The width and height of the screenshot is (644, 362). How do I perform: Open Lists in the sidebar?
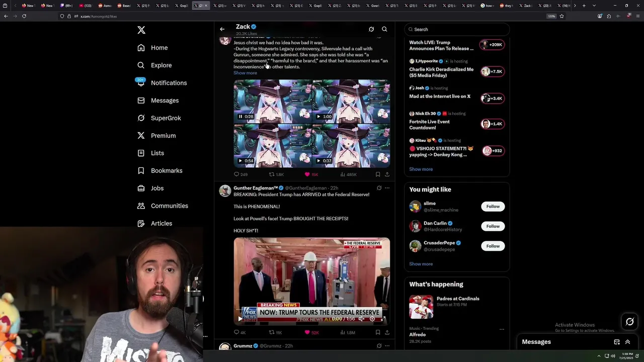[150, 153]
